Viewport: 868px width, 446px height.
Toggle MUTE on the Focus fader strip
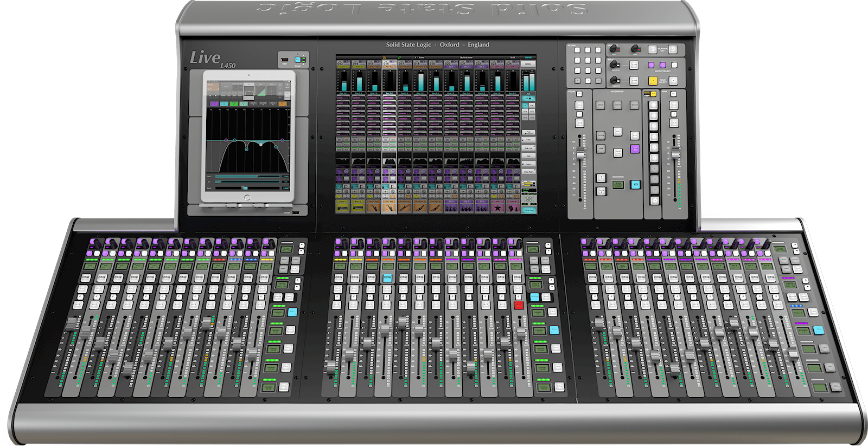click(579, 123)
